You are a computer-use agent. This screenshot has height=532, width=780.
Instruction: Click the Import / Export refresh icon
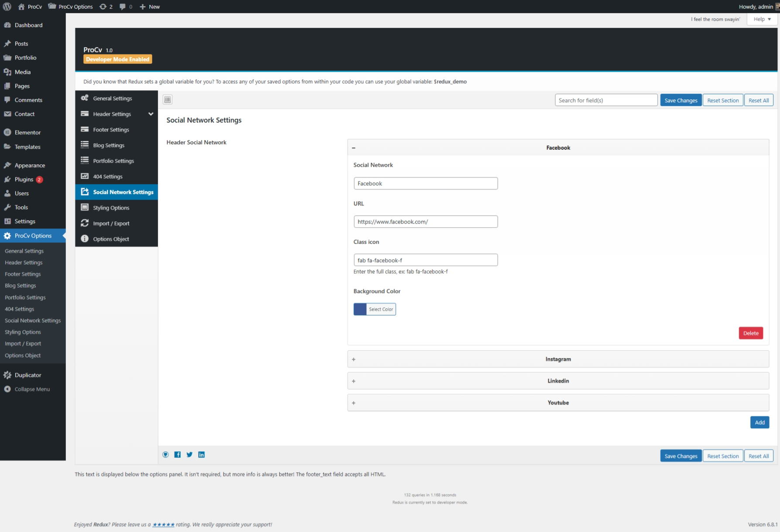85,223
